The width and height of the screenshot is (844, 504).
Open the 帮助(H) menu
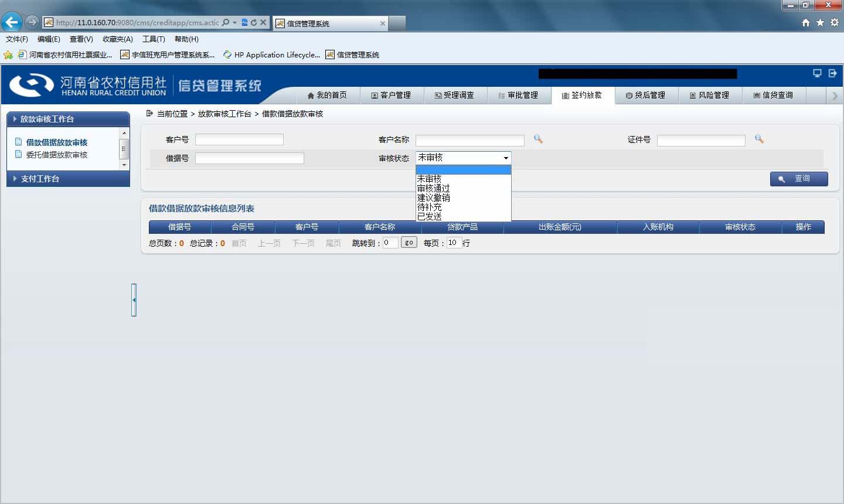click(186, 39)
